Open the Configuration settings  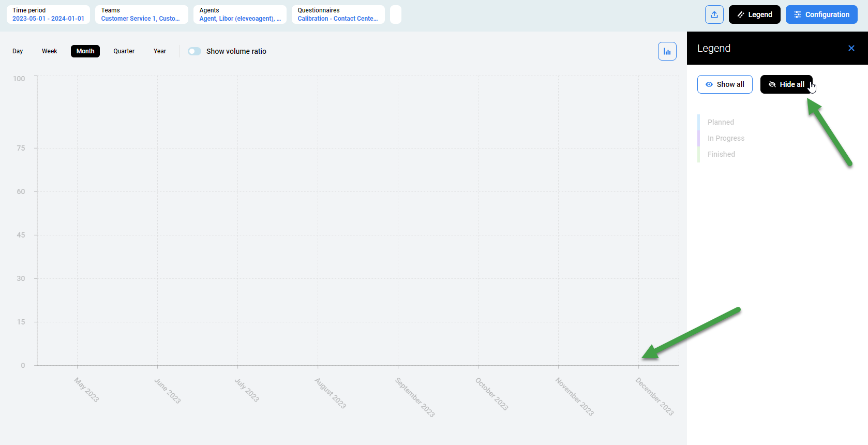821,14
